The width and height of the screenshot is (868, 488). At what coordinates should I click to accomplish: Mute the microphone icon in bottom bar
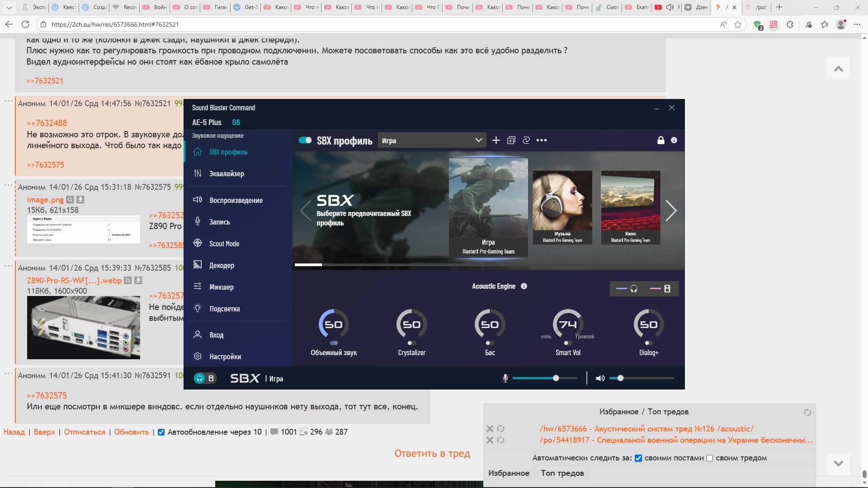505,378
